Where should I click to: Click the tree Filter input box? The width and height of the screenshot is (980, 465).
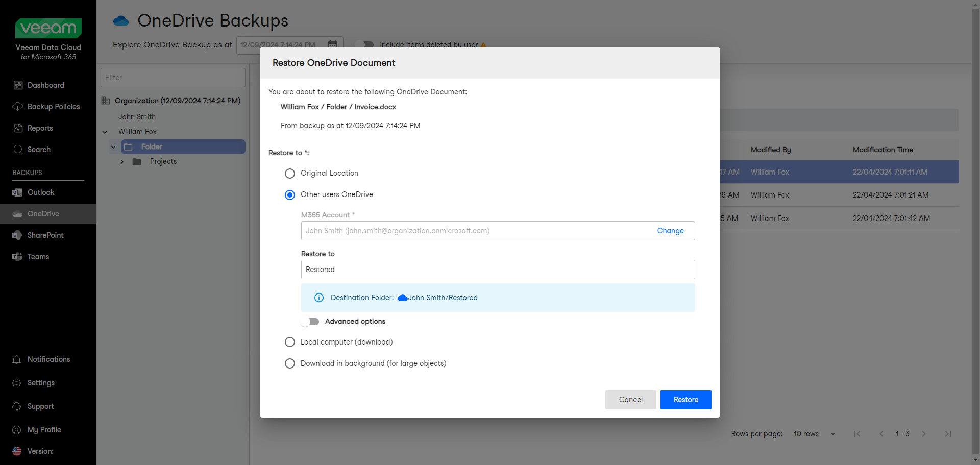(173, 78)
